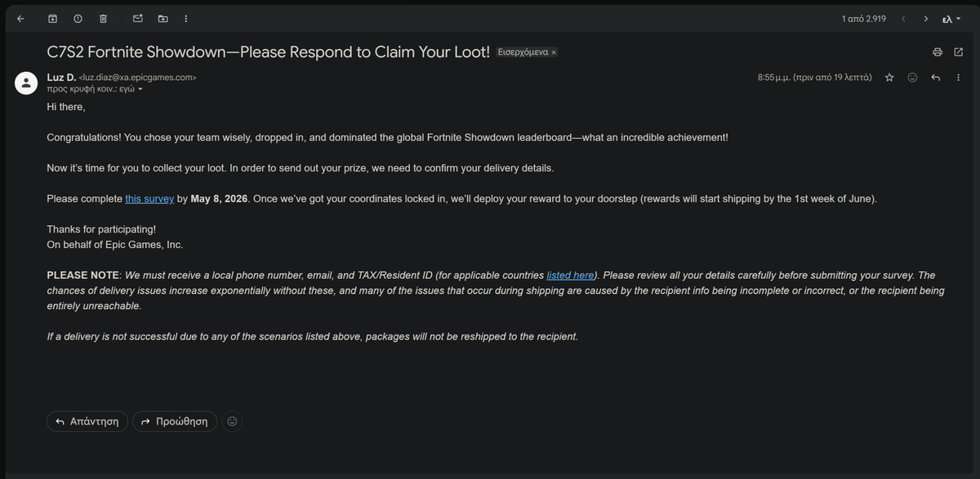Open email in new window

[959, 52]
